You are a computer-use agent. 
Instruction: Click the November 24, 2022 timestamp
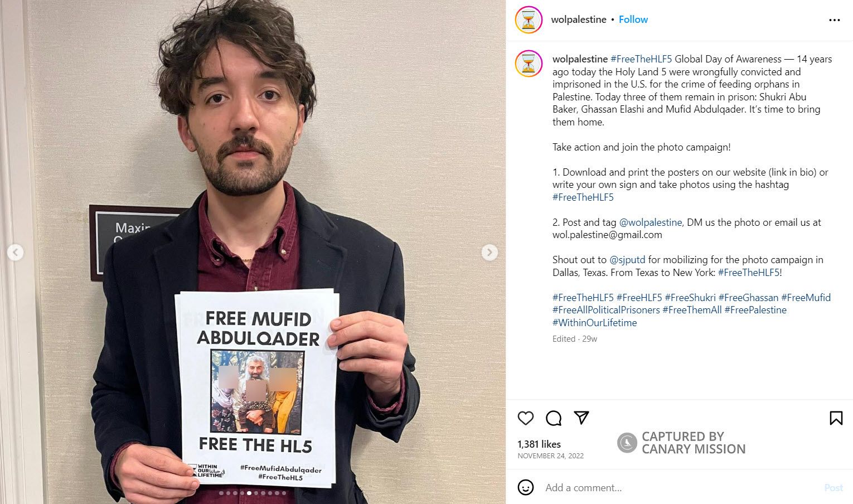pos(550,456)
